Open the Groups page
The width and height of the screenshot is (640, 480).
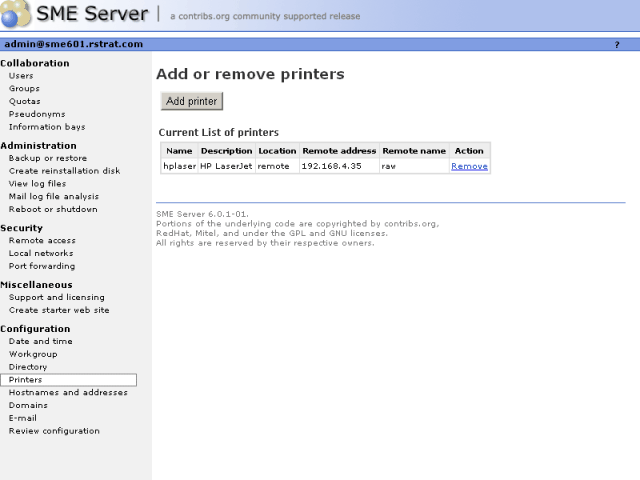(24, 89)
